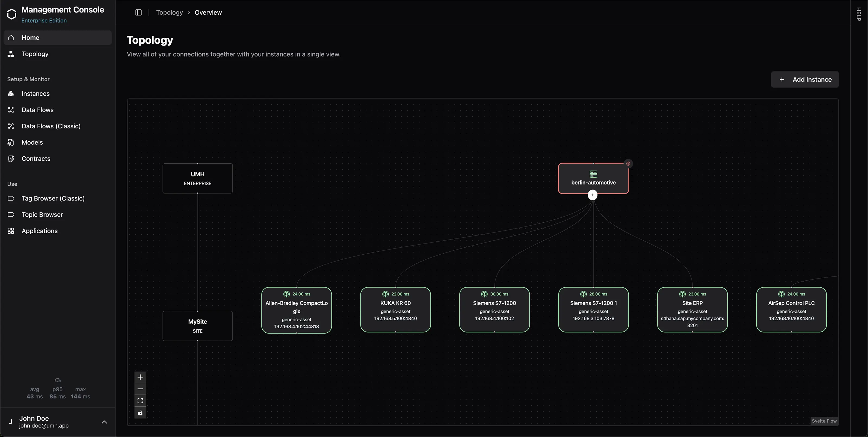Click the Add Instance button
Screen dimensions: 868x437
805,79
